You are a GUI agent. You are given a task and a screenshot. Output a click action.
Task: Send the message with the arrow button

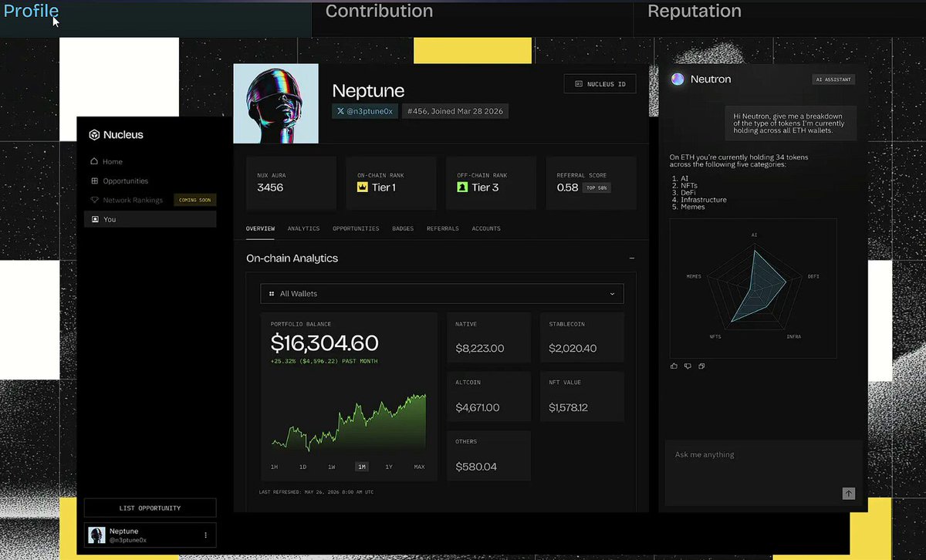849,494
